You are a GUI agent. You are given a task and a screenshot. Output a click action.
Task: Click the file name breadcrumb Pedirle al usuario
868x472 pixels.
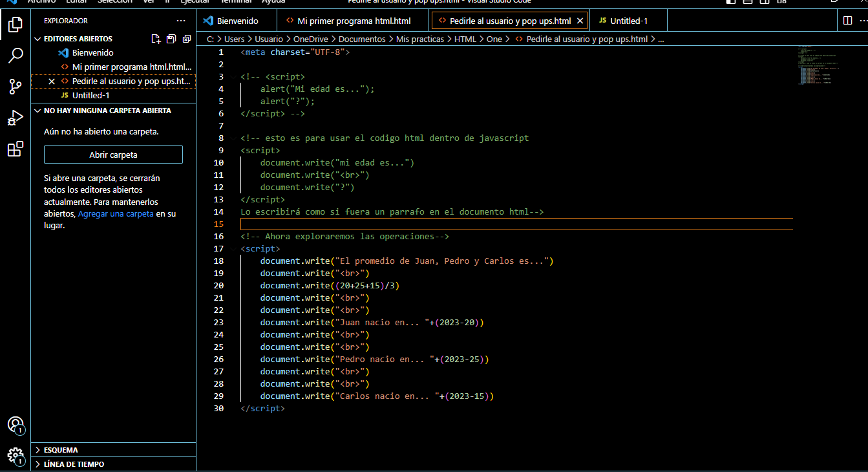587,39
